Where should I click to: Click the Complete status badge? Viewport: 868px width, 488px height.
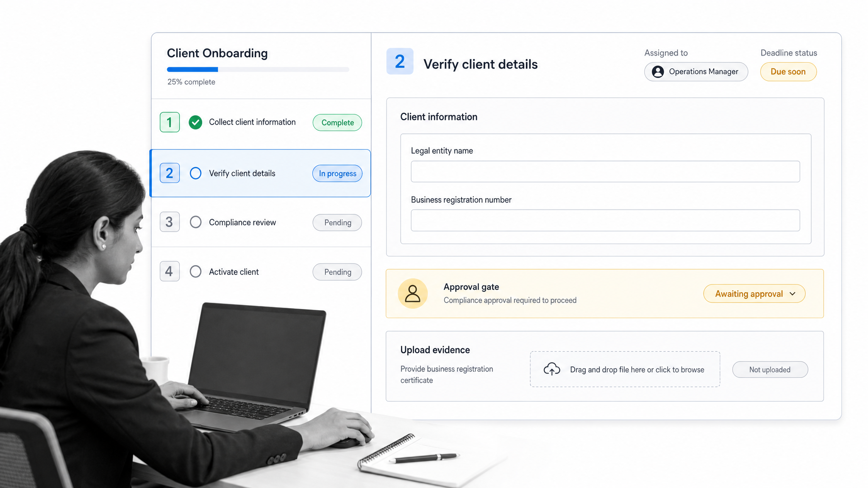point(337,122)
